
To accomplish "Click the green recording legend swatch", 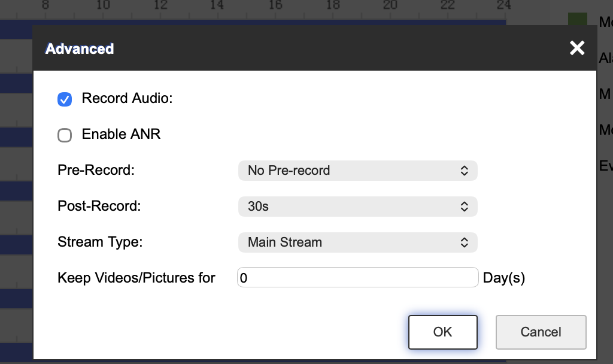I will pos(576,20).
